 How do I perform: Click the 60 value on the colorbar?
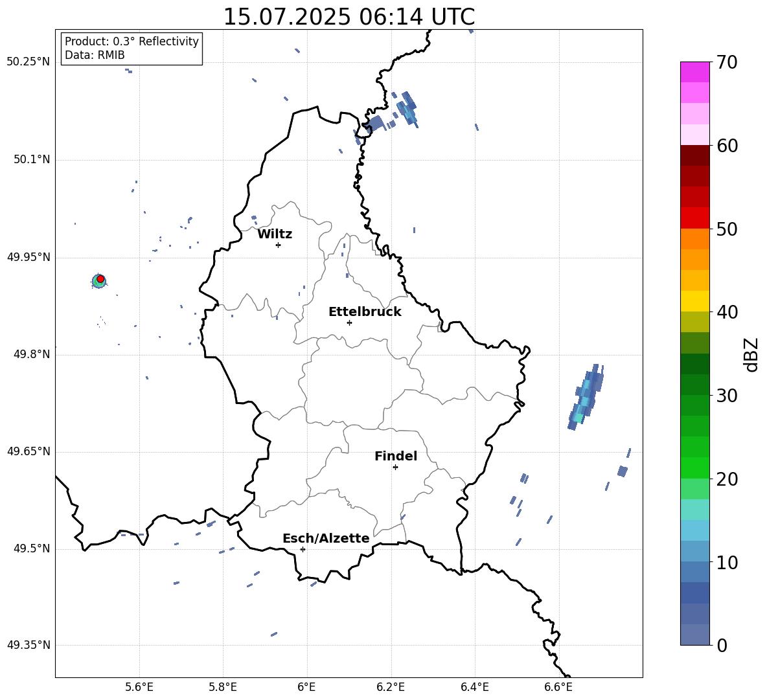coord(727,146)
